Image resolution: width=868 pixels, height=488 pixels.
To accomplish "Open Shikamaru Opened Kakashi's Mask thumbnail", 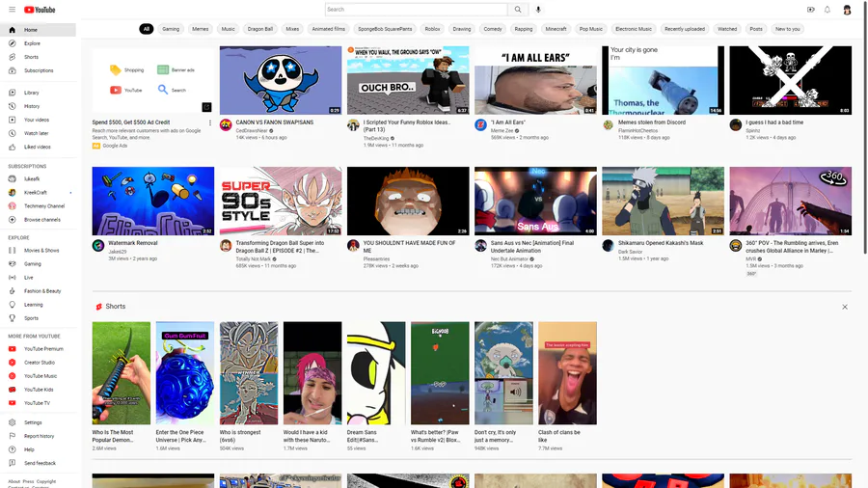I will coord(664,201).
